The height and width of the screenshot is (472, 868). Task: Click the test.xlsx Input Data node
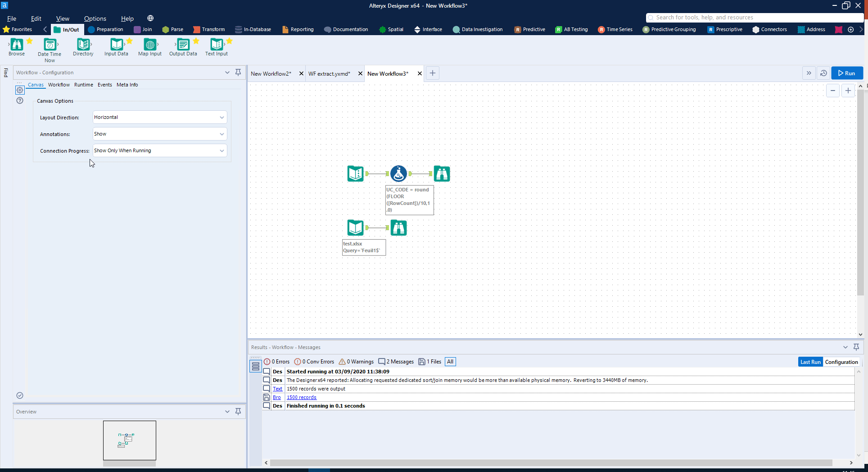(355, 228)
